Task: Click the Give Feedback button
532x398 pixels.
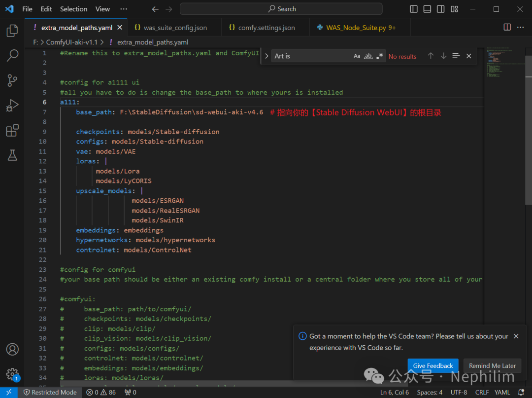Action: coord(432,365)
